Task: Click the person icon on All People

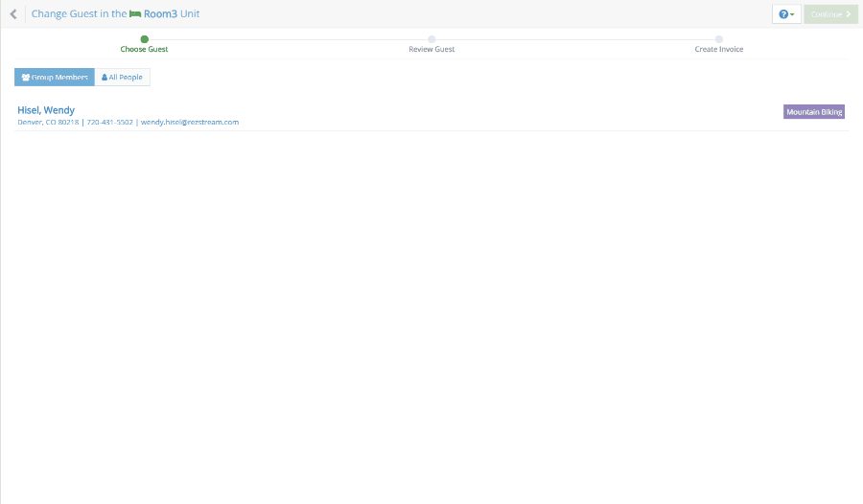Action: [x=105, y=78]
